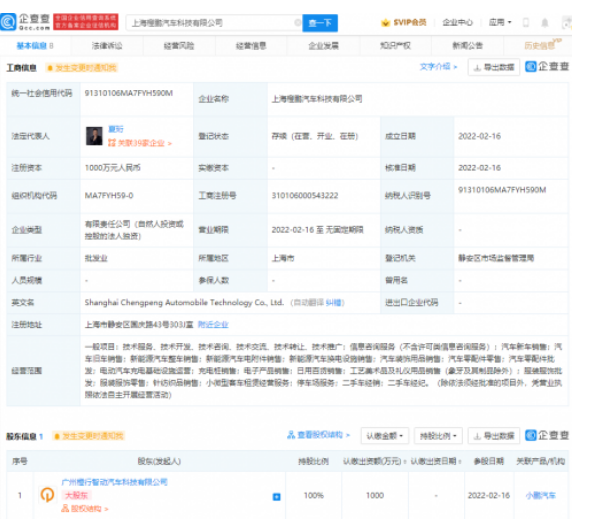Click the English name Shanghai Chengpeng Automobile Technology
This screenshot has height=520, width=615.
click(184, 302)
